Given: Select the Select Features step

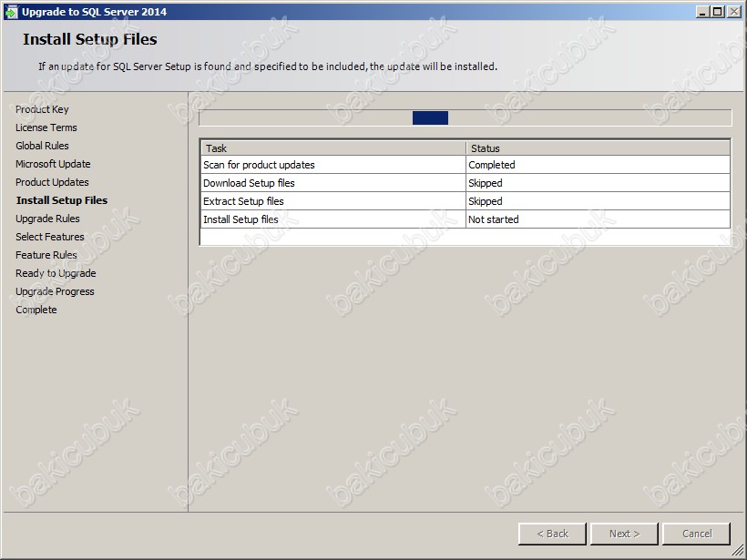Looking at the screenshot, I should (49, 237).
